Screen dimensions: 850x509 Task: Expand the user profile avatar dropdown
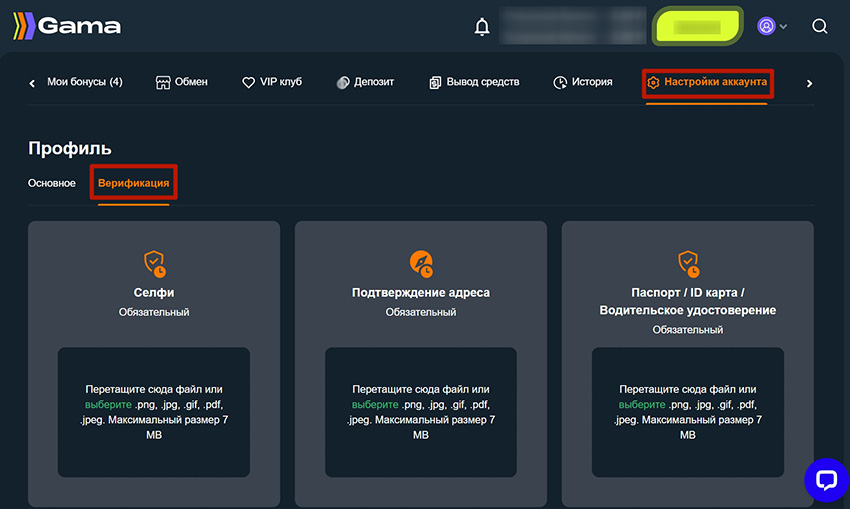pyautogui.click(x=771, y=26)
